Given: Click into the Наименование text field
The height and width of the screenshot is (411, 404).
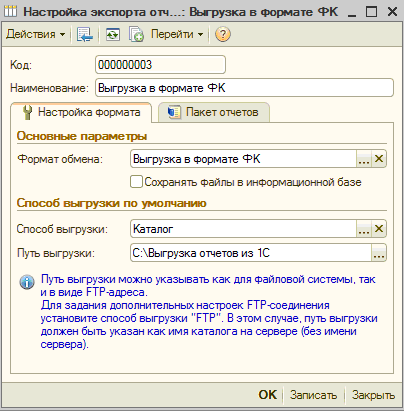Looking at the screenshot, I should [244, 88].
